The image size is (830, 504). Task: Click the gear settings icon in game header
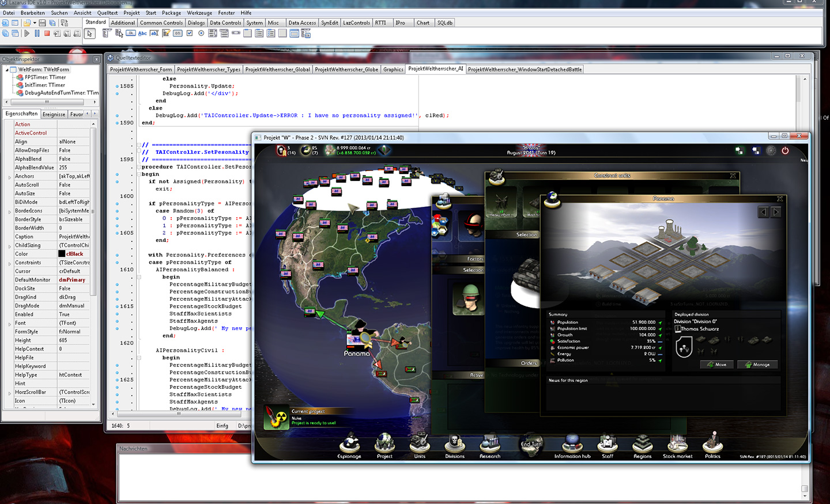pyautogui.click(x=771, y=151)
